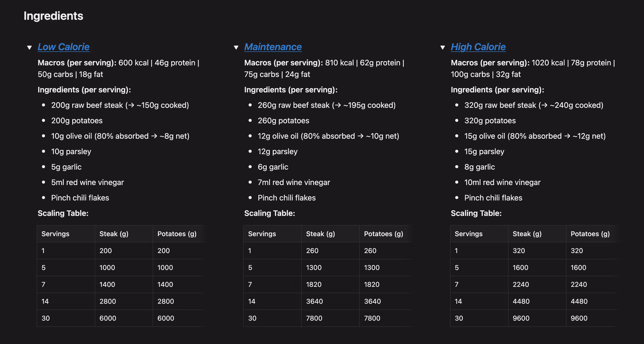Viewport: 644px width, 344px height.
Task: Click Ingredients (per serving) label under Low Calorie
Action: pyautogui.click(x=84, y=90)
